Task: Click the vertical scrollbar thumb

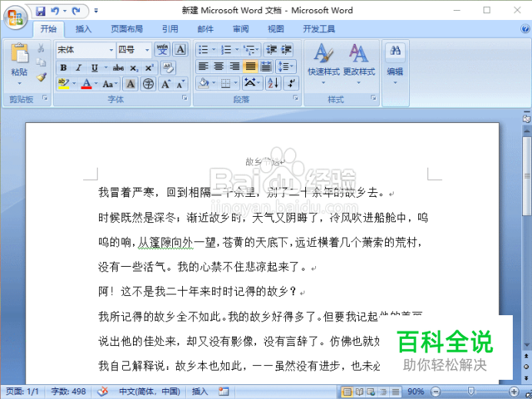Action: tap(527, 176)
